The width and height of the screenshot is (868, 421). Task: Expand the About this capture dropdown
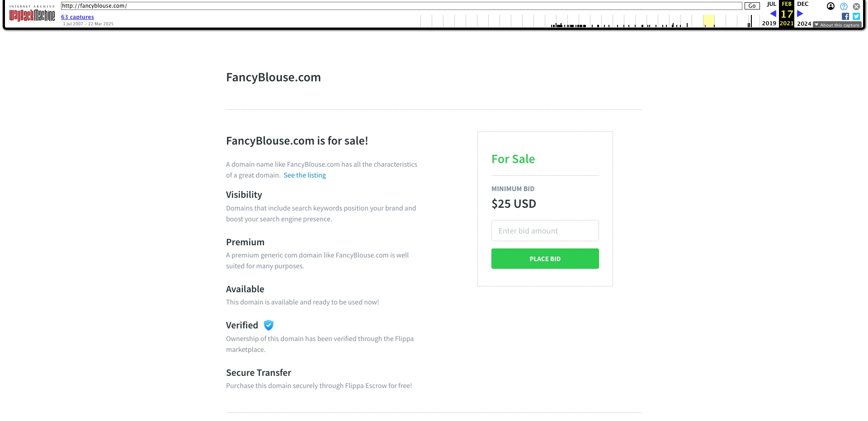837,25
